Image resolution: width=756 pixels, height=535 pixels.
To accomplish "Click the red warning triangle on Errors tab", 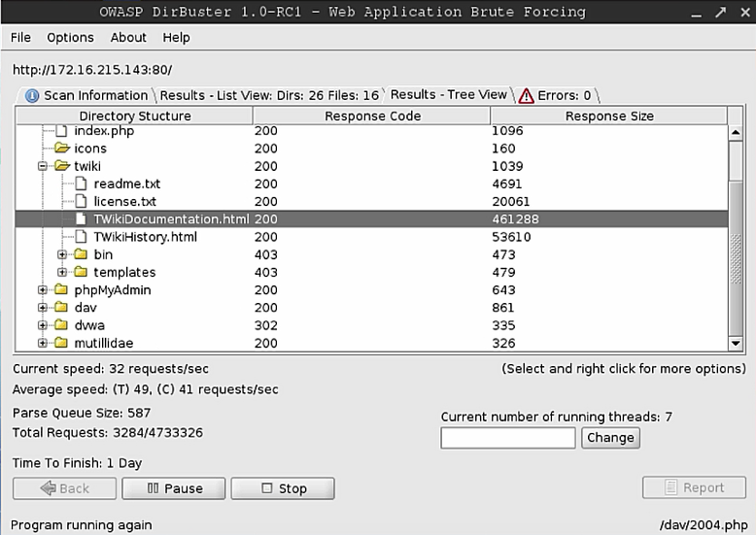I will 526,95.
